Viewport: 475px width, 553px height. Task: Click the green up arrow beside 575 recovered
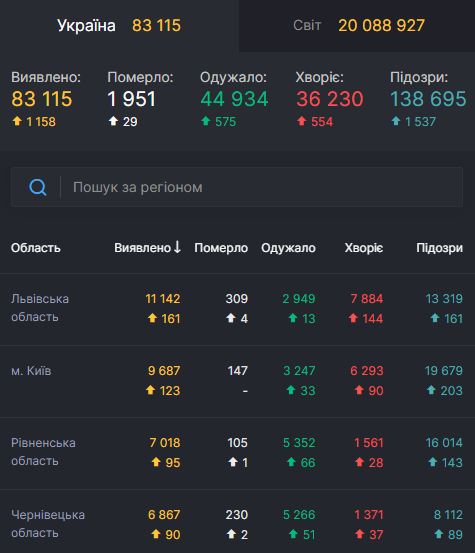pos(206,121)
